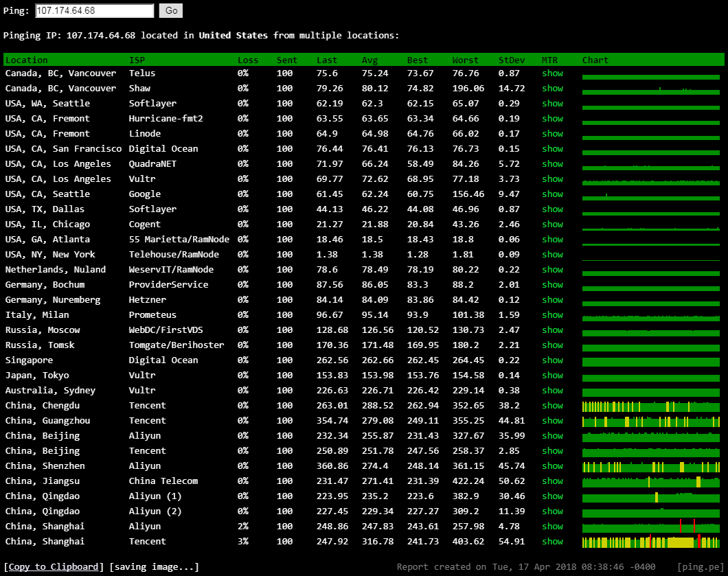This screenshot has width=728, height=576.
Task: Open MTR for Japan Tokyo Vultr
Action: coord(552,376)
